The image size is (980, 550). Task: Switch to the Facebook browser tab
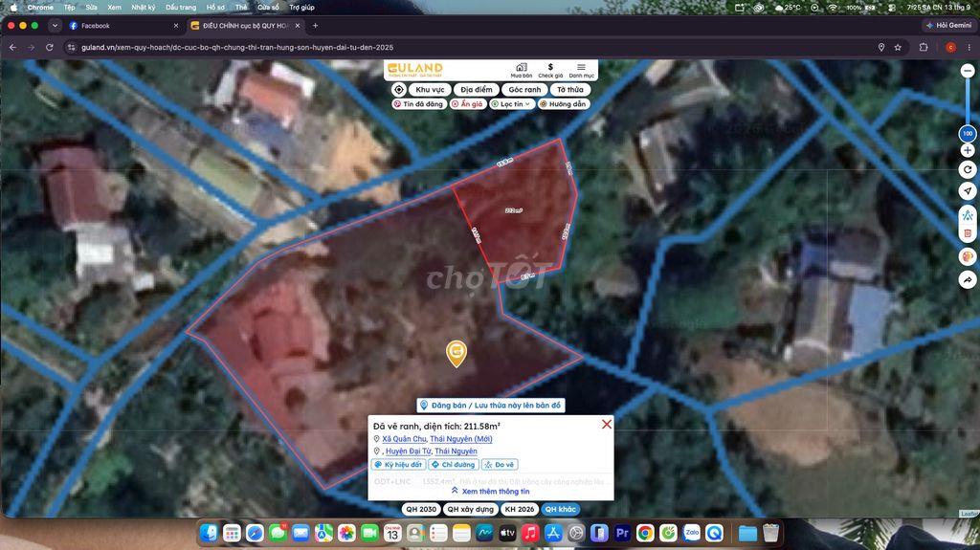click(123, 26)
